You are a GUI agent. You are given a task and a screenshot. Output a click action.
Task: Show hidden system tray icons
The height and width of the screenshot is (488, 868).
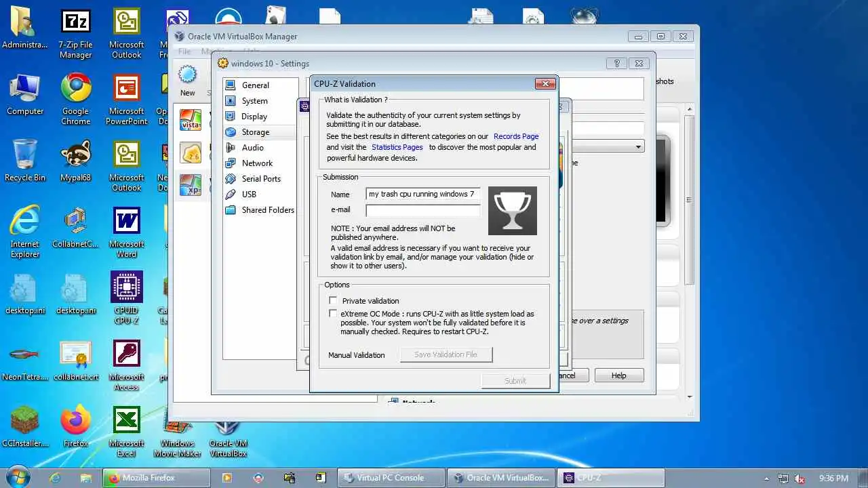click(x=766, y=478)
